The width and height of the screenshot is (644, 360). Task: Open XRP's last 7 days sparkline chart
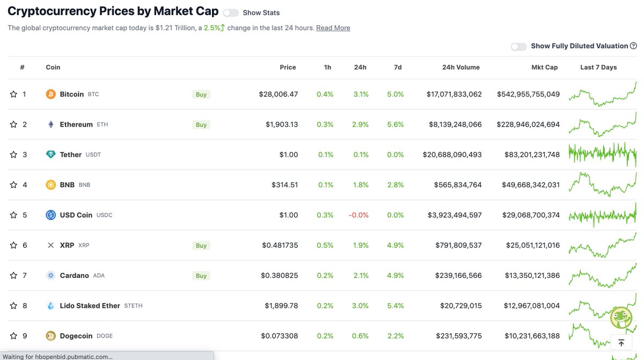point(603,245)
